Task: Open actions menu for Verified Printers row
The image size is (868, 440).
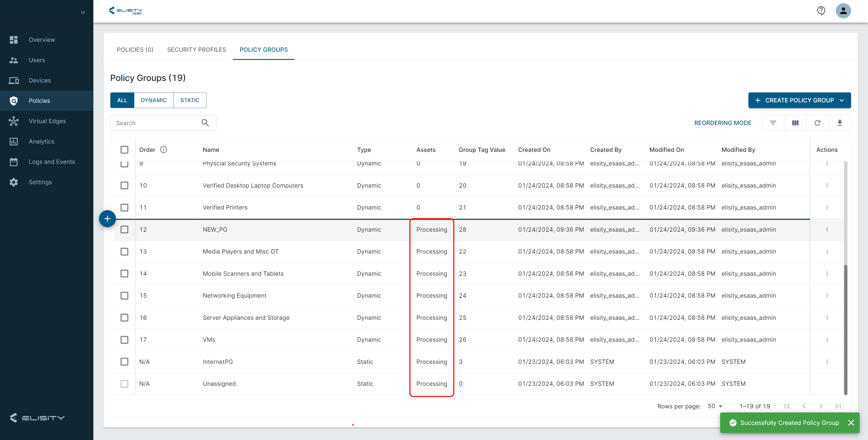Action: point(827,207)
